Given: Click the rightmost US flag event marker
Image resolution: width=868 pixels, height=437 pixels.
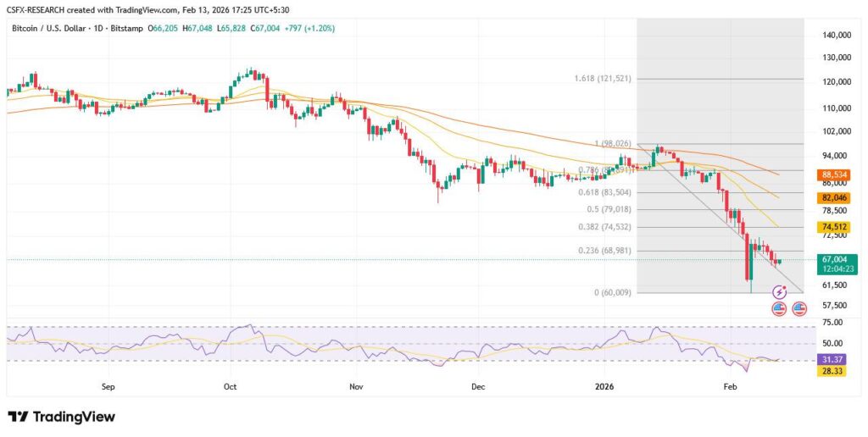Looking at the screenshot, I should tap(799, 309).
